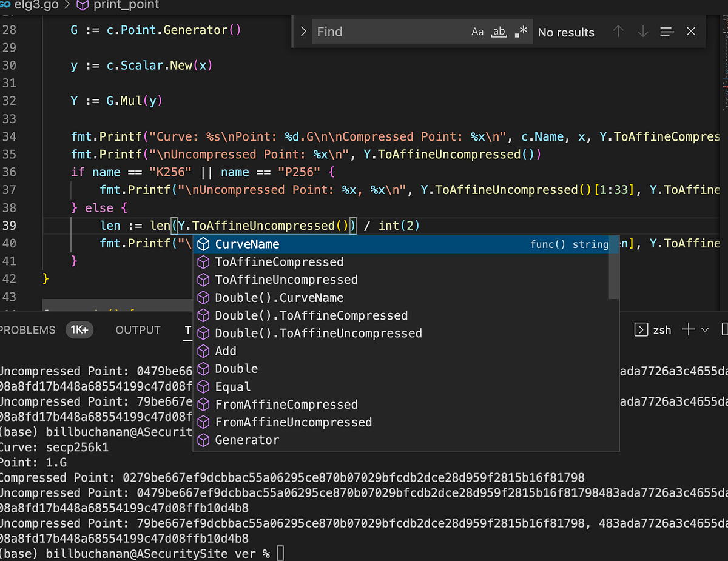Click 'len := len(Y.ToAffineUncompressed())' code

(x=229, y=226)
